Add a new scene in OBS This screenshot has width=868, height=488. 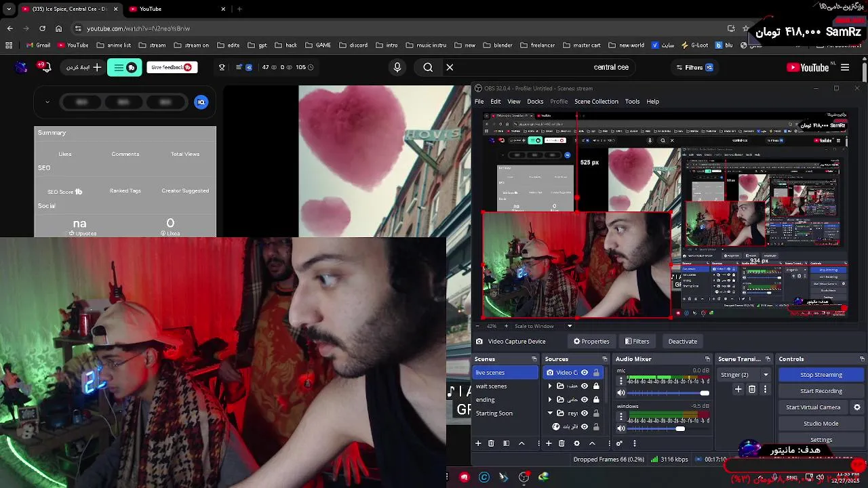click(478, 443)
